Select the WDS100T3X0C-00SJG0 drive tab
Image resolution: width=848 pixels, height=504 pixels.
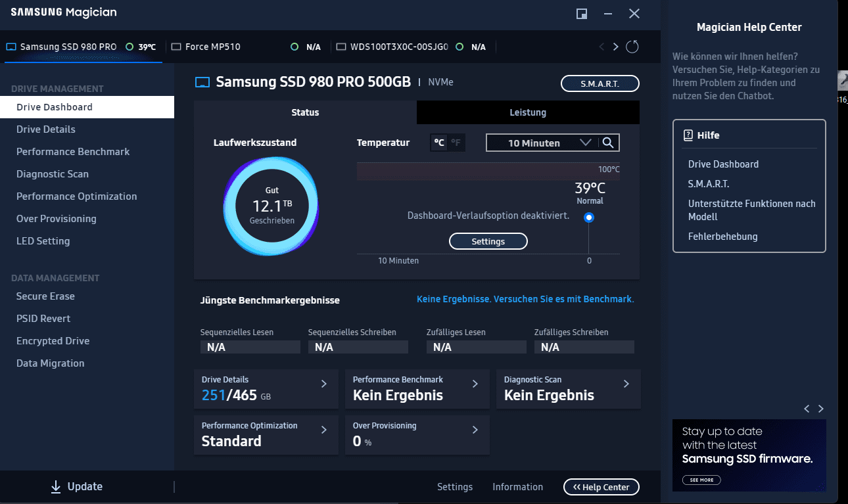click(x=413, y=47)
